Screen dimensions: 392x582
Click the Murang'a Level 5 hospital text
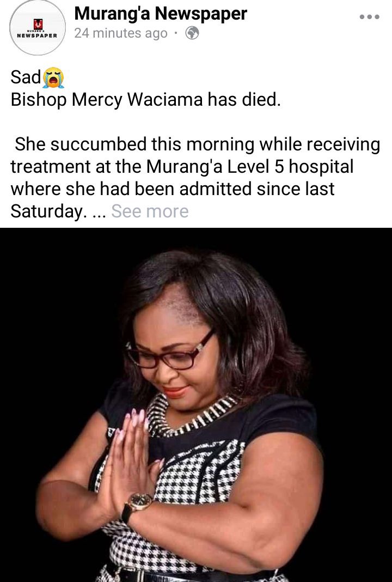tap(249, 167)
